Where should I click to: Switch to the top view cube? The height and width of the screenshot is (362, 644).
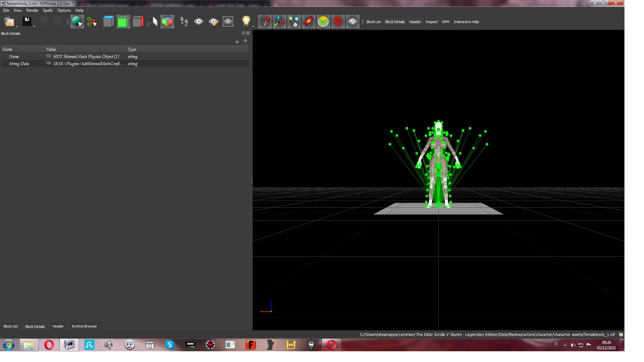click(x=108, y=22)
